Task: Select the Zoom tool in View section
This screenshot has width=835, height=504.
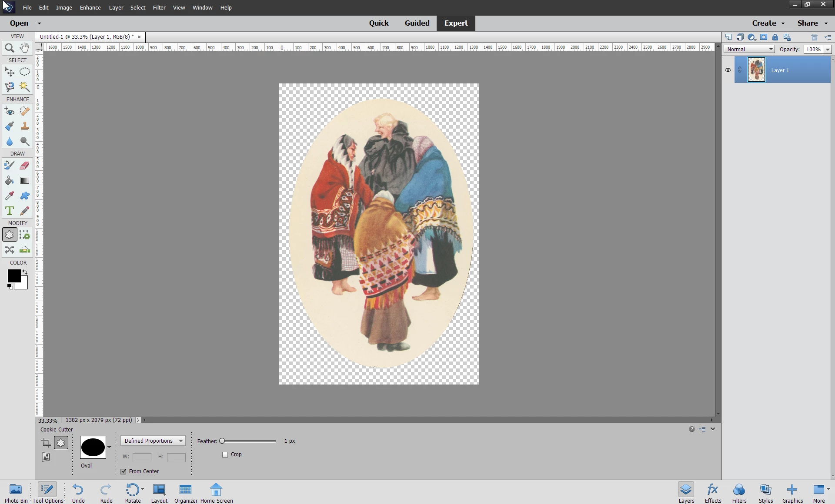Action: coord(9,48)
